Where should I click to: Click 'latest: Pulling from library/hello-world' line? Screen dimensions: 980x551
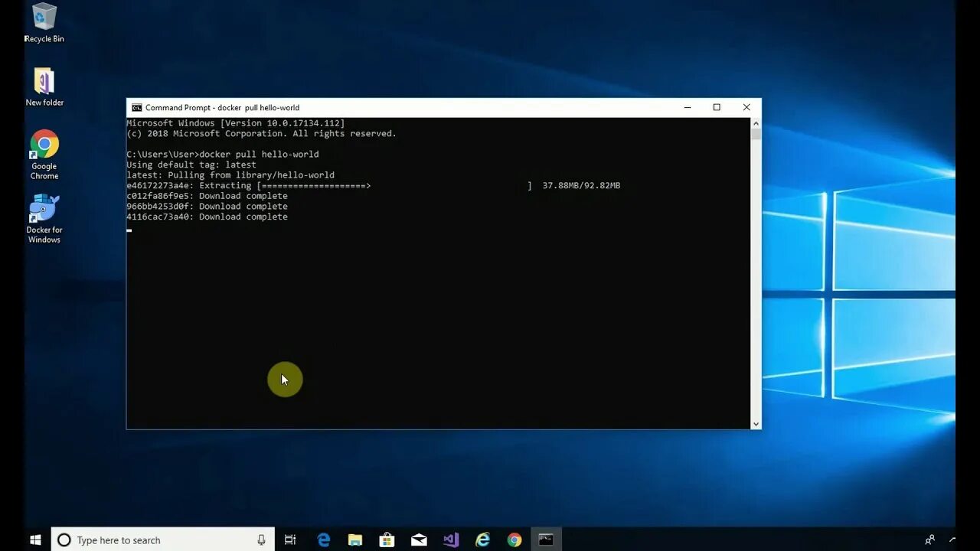click(230, 175)
